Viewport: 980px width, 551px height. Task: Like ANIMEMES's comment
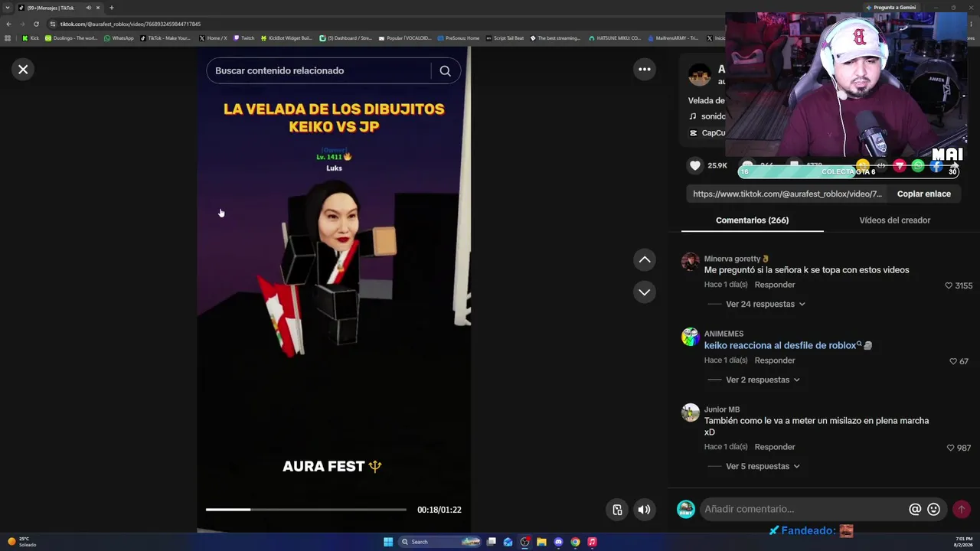pyautogui.click(x=953, y=361)
